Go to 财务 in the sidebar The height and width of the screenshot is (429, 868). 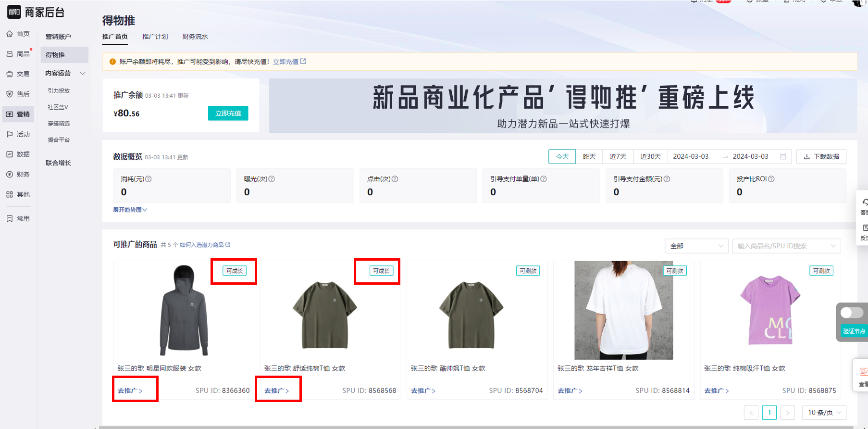pos(18,175)
